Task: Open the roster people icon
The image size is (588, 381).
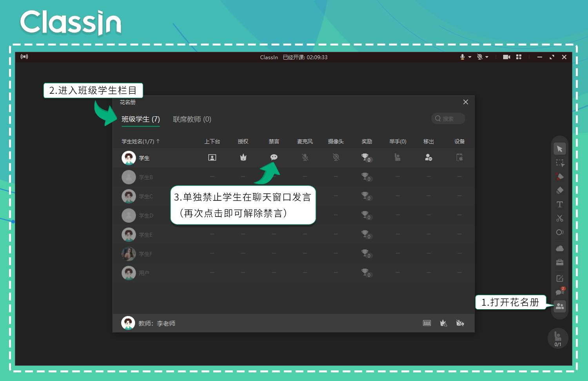Action: point(560,306)
